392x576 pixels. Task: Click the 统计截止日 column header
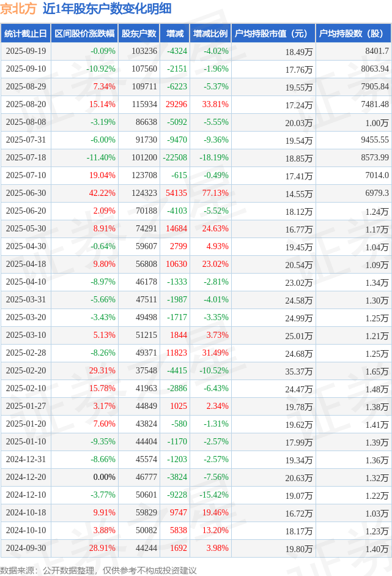click(x=26, y=34)
